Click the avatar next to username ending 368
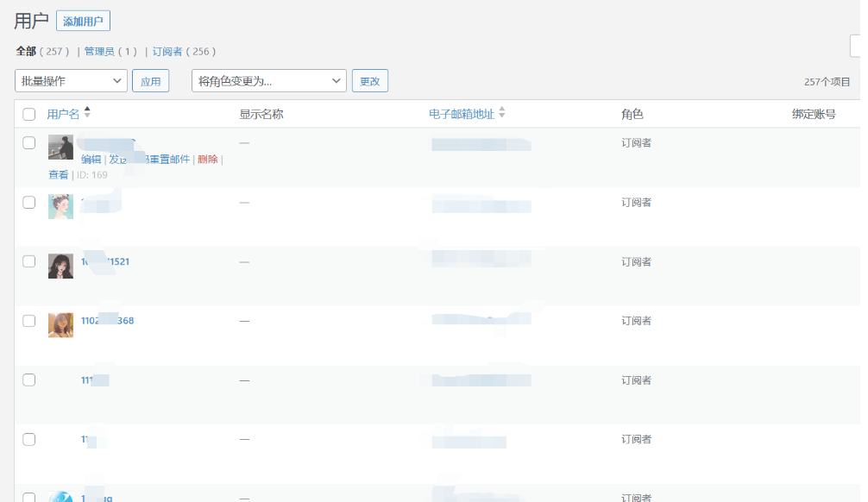The image size is (868, 502). pos(60,325)
